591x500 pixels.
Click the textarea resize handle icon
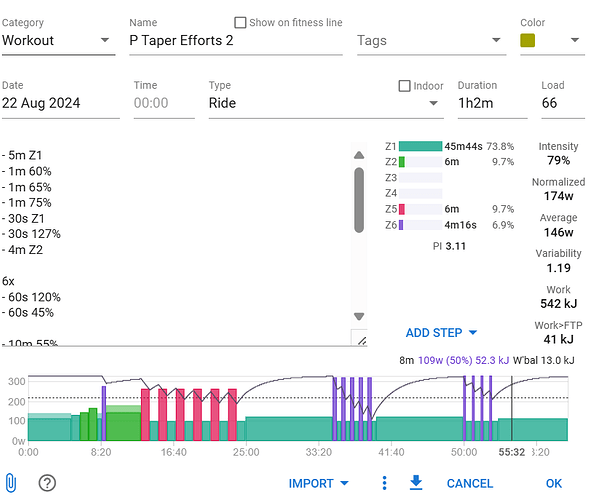pyautogui.click(x=362, y=341)
